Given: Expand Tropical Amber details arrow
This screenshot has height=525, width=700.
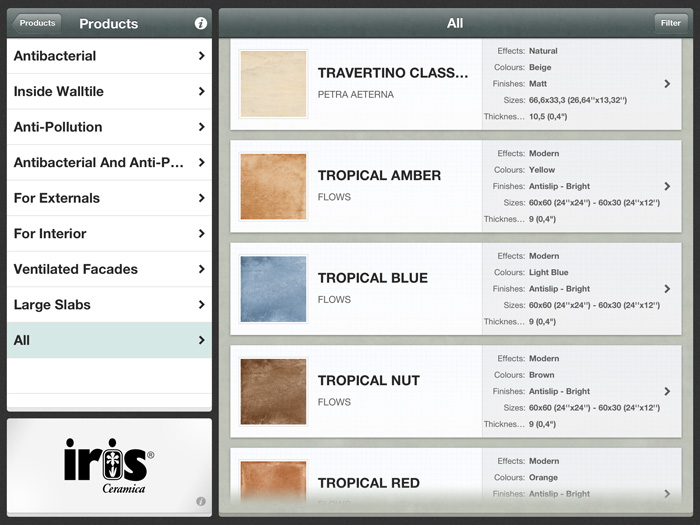Looking at the screenshot, I should pos(667,186).
